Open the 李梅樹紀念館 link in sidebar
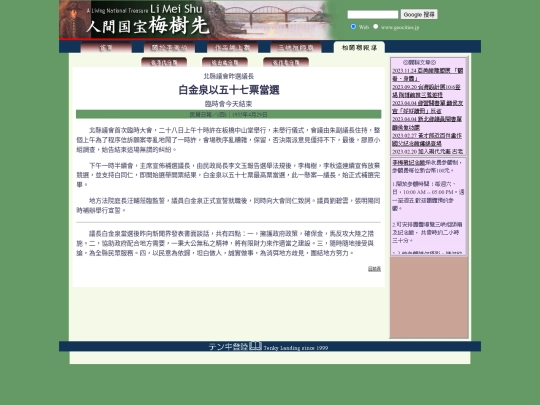Viewport: 540px width, 405px height. click(x=408, y=162)
